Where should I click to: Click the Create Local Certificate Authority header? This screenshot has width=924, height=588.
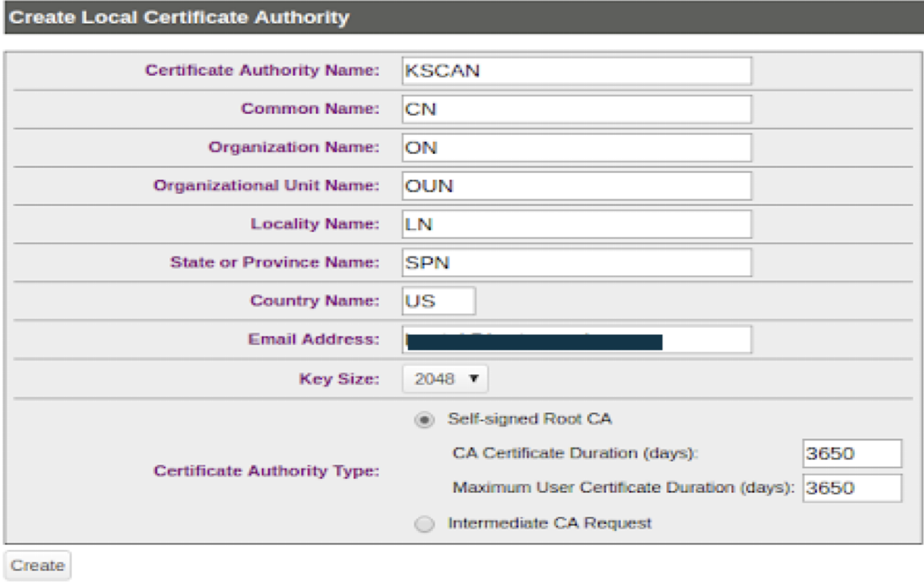point(179,17)
